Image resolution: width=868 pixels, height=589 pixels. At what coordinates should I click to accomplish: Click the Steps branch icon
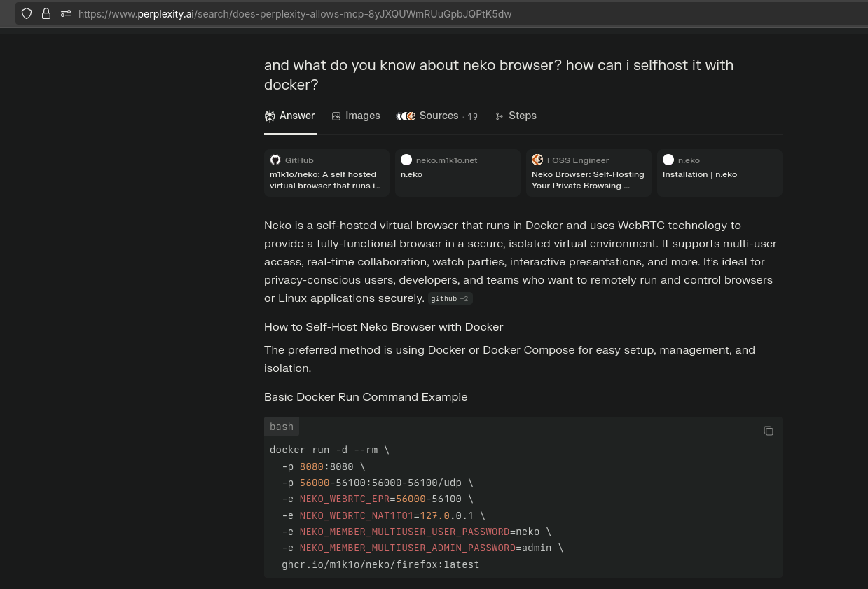pyautogui.click(x=500, y=116)
